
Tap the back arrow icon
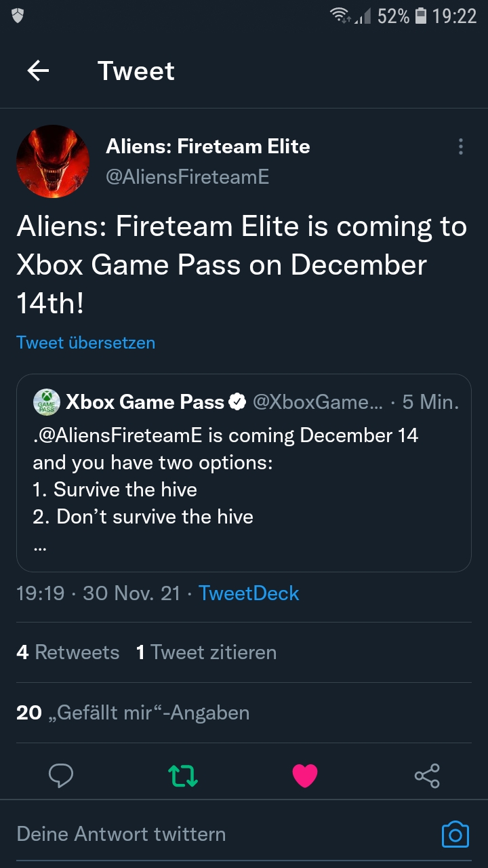pos(38,71)
